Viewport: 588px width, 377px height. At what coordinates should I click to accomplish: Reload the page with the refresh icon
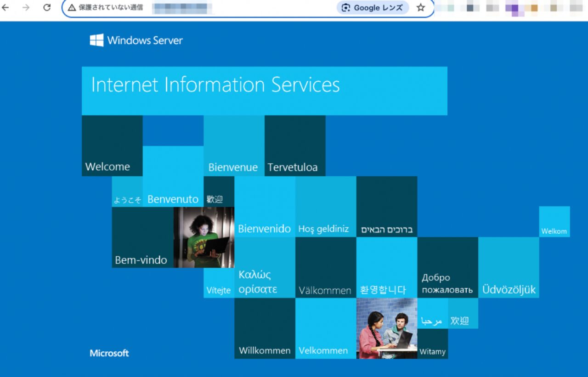47,7
